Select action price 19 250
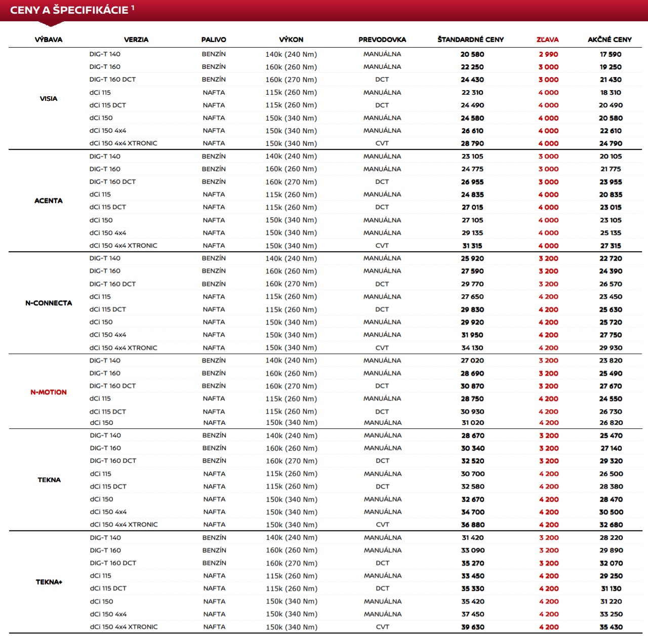Screen dimensions: 648x644 611,67
